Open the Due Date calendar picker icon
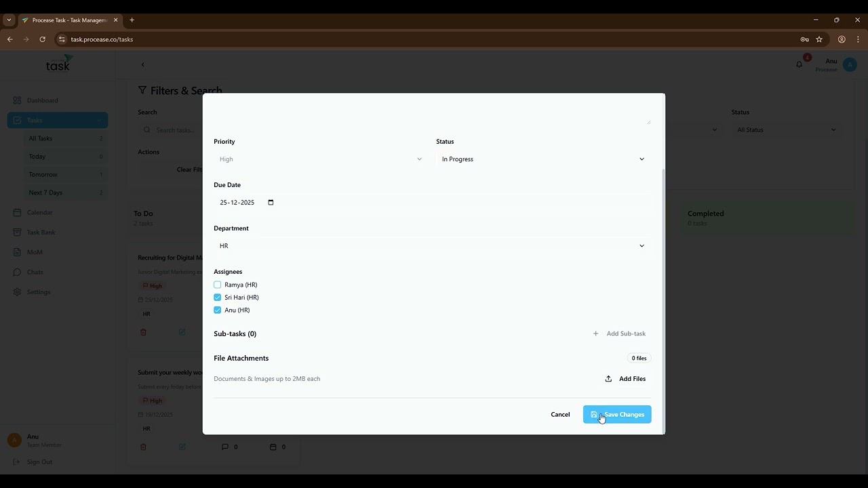The image size is (868, 488). [271, 203]
